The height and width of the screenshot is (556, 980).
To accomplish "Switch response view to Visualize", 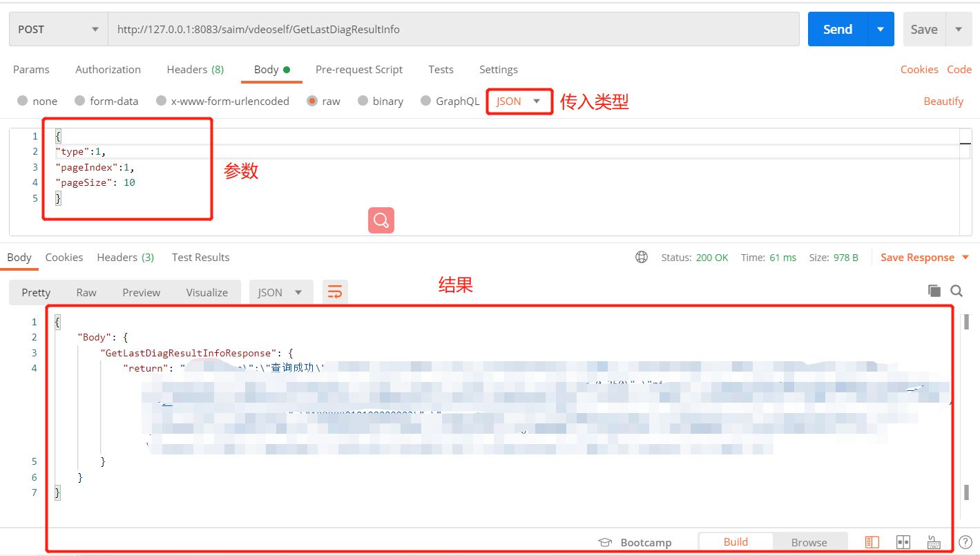I will [207, 292].
